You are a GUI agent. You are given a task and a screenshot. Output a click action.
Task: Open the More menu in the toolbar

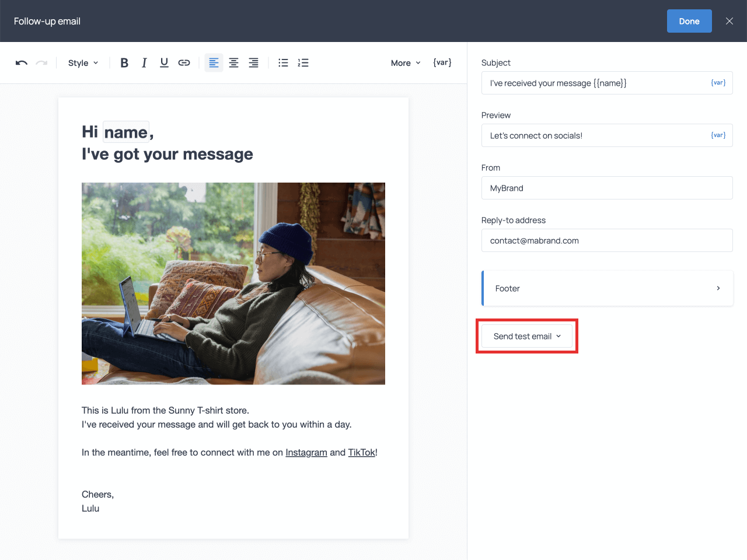[x=405, y=62]
